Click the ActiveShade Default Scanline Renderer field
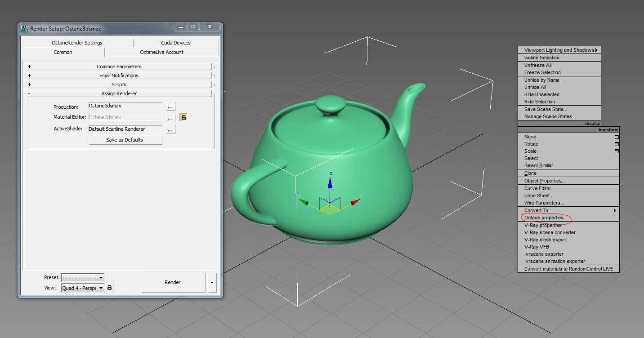This screenshot has height=338, width=644. point(125,129)
